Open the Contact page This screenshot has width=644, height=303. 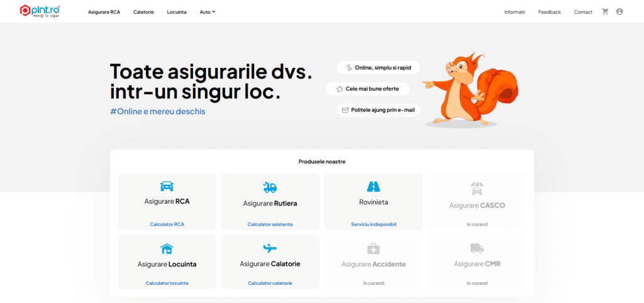(x=583, y=12)
